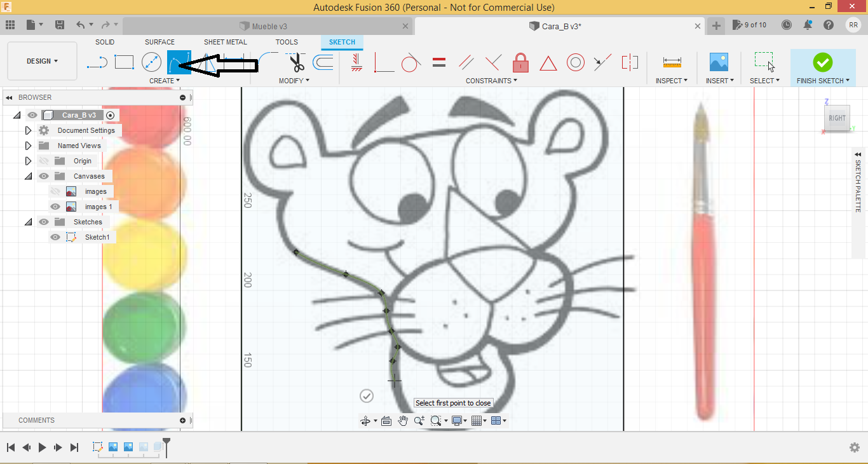Screen dimensions: 868x464
Task: Open the Display Settings dropdown
Action: (x=459, y=421)
